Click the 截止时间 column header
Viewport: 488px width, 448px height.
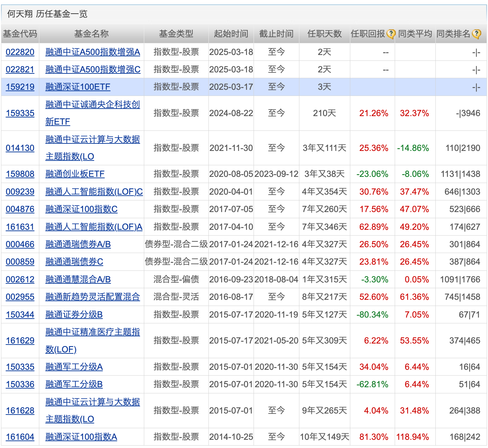(276, 34)
